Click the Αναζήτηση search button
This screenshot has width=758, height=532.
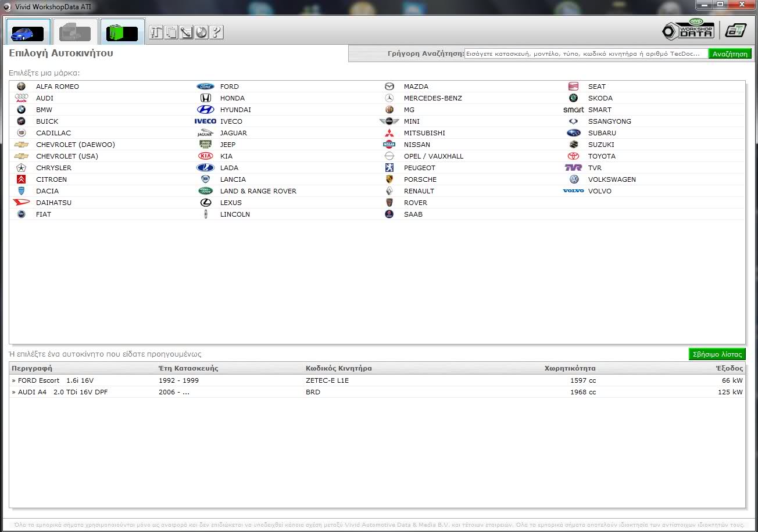[730, 53]
